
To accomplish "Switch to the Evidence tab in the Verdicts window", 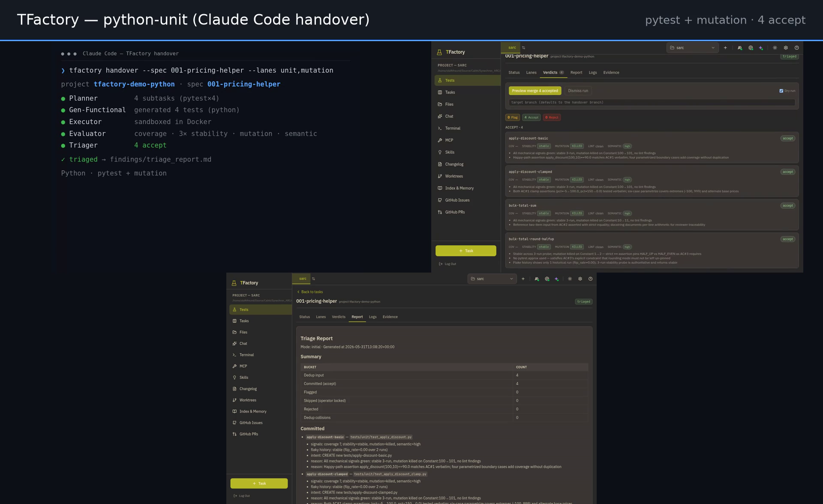I will 611,73.
